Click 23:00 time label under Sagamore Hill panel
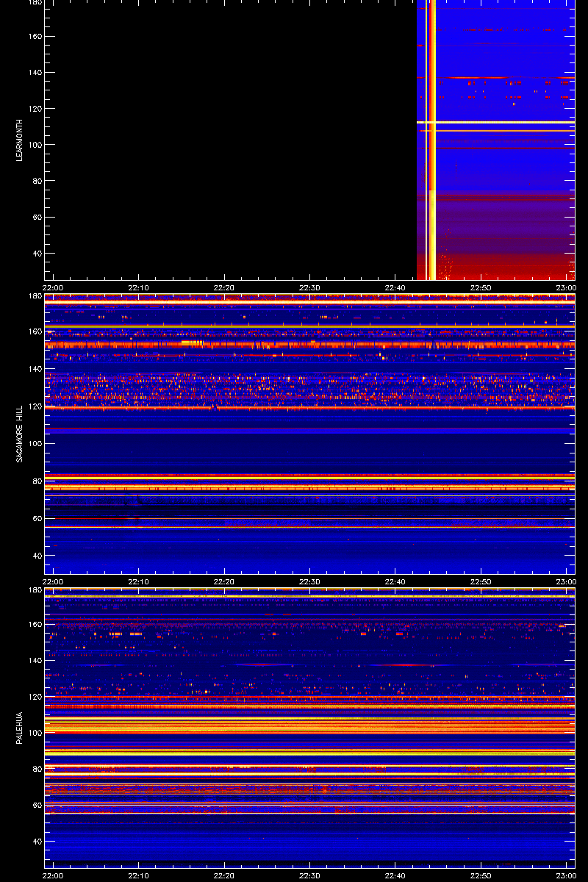 tap(566, 582)
